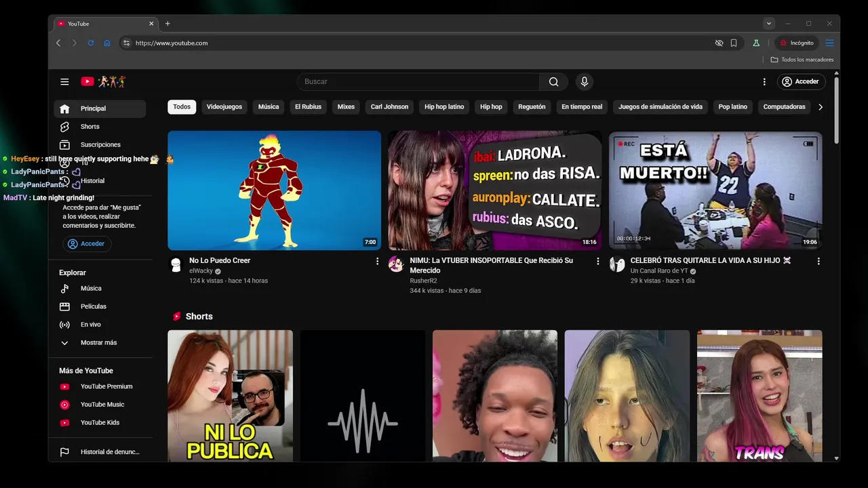868x488 pixels.
Task: Open YouTube Kids in sidebar
Action: (100, 422)
